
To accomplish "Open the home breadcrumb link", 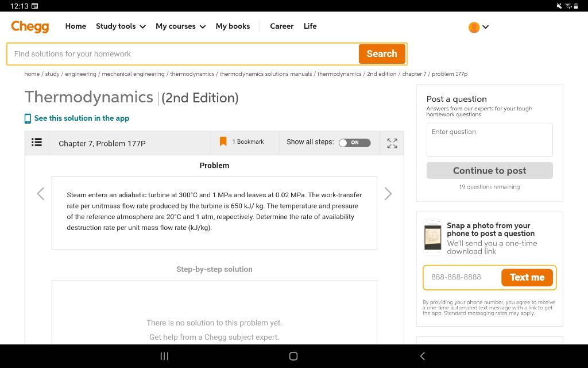I will 32,74.
